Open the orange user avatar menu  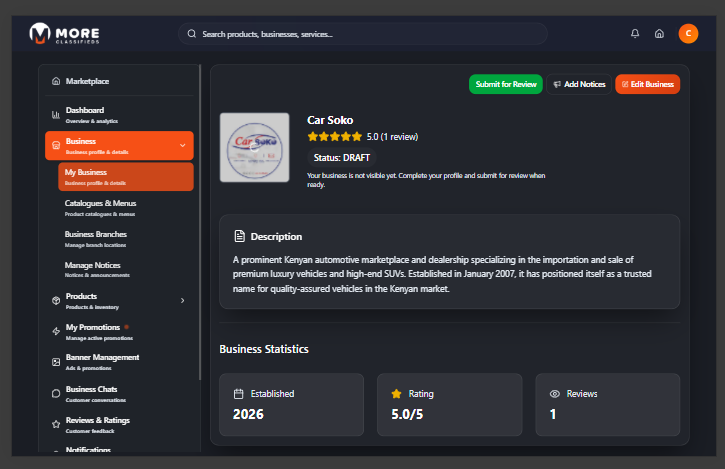coord(688,34)
